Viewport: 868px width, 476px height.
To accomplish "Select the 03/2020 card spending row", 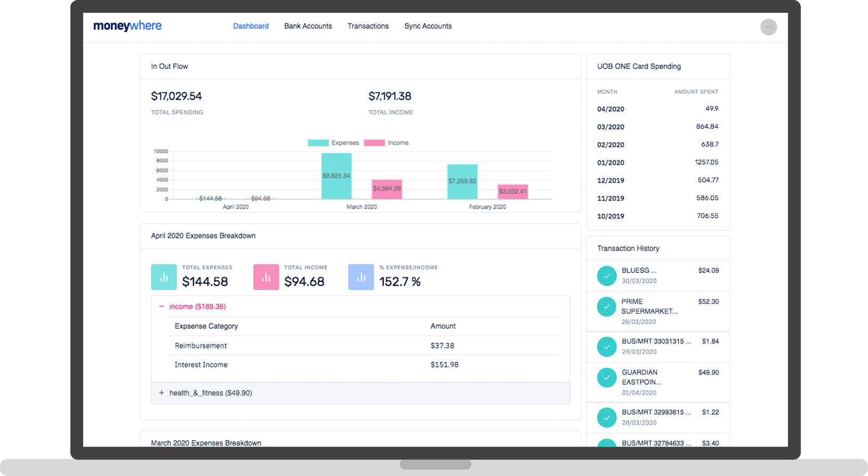I will (658, 127).
